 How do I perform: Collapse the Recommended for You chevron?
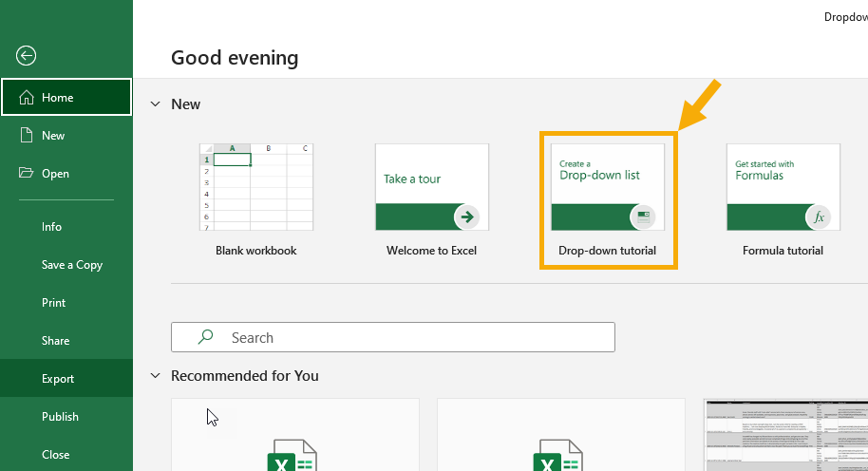pos(156,376)
